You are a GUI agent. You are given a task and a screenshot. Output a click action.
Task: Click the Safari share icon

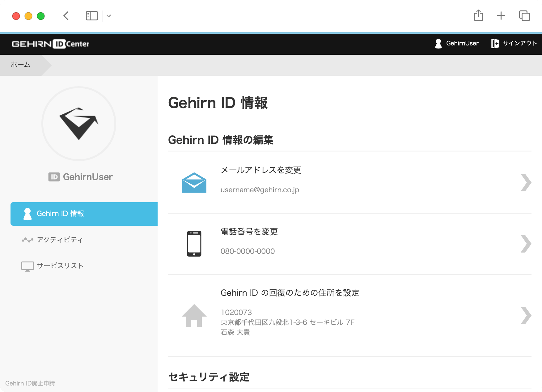point(478,15)
